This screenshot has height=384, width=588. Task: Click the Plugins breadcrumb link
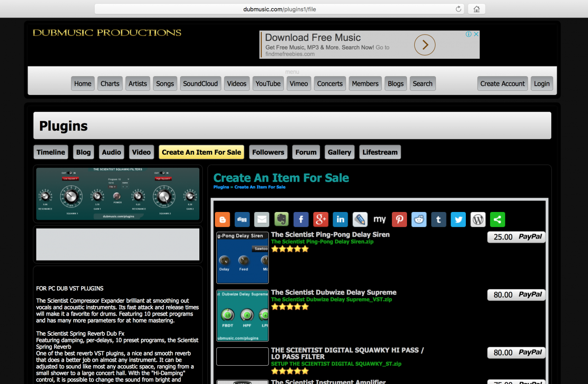tap(221, 187)
